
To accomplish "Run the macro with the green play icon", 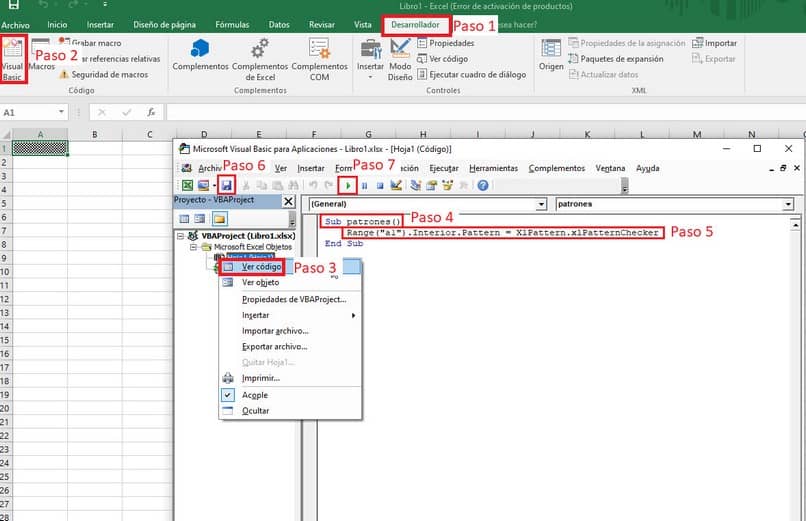I will pyautogui.click(x=348, y=185).
